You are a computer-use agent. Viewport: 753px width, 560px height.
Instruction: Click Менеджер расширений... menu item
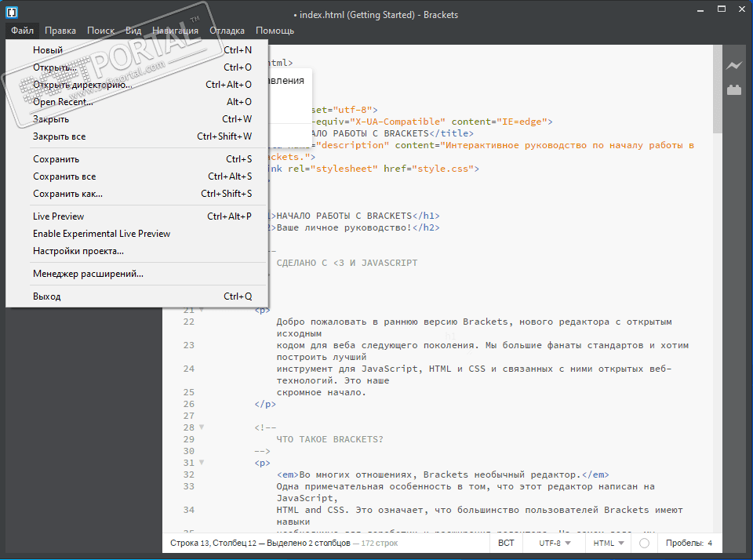click(88, 274)
